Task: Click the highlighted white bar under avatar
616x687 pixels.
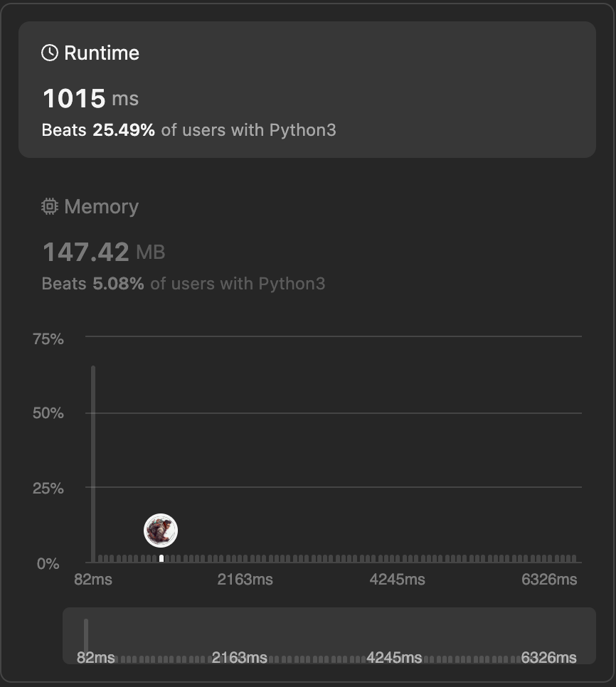Action: (161, 558)
